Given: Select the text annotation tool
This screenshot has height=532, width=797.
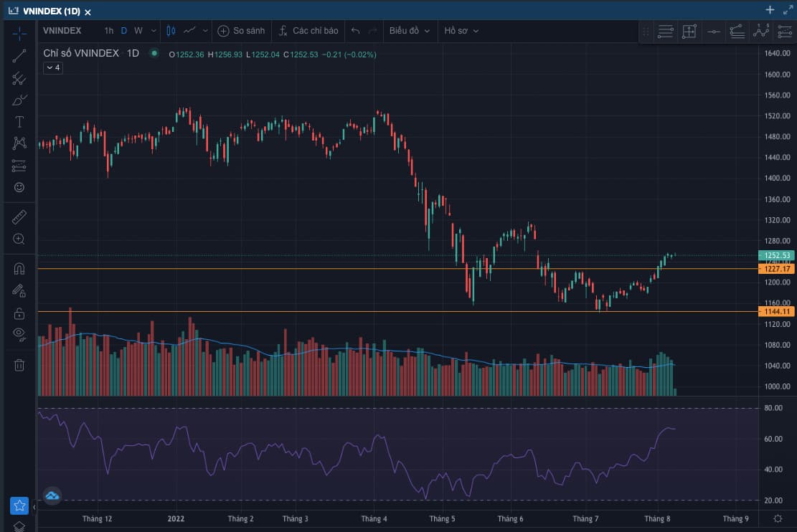Looking at the screenshot, I should point(19,122).
